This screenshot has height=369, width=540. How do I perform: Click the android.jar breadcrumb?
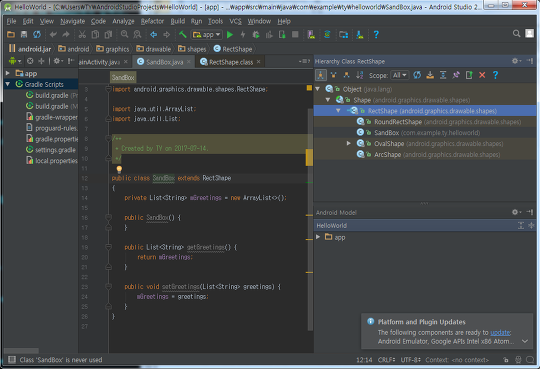pyautogui.click(x=30, y=49)
